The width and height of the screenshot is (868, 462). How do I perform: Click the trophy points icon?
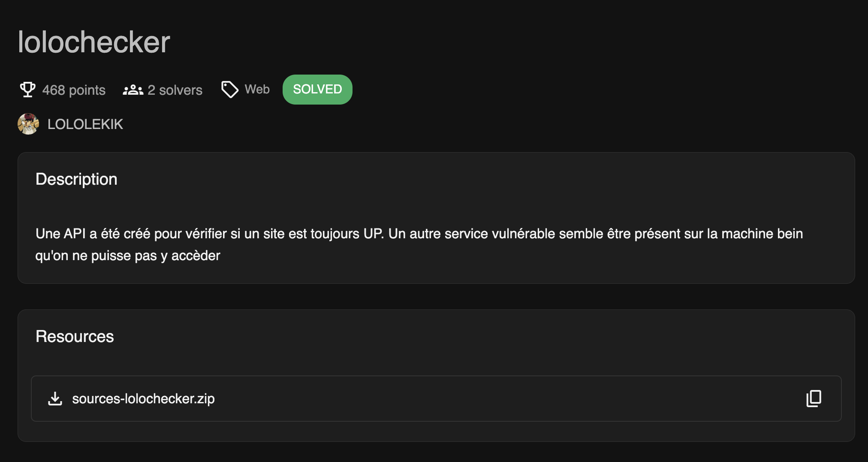pyautogui.click(x=28, y=90)
